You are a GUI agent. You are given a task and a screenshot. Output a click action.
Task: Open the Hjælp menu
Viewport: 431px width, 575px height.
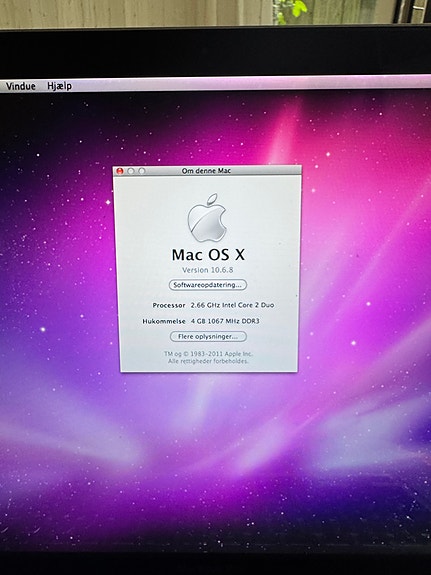[x=59, y=86]
